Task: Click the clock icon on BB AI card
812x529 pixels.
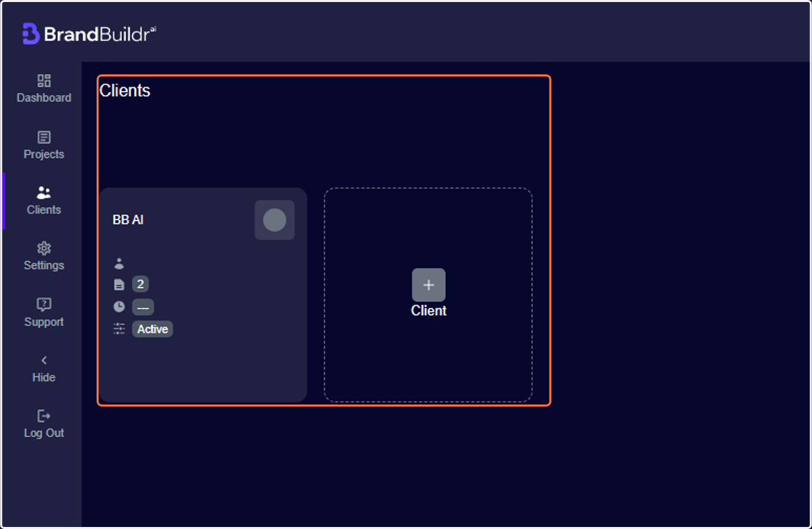Action: (119, 307)
